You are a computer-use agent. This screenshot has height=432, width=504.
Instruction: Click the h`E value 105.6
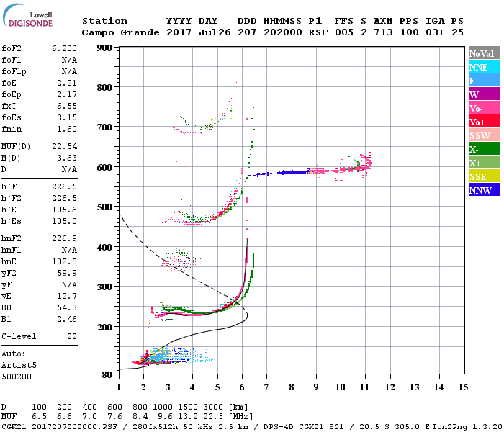pos(64,210)
